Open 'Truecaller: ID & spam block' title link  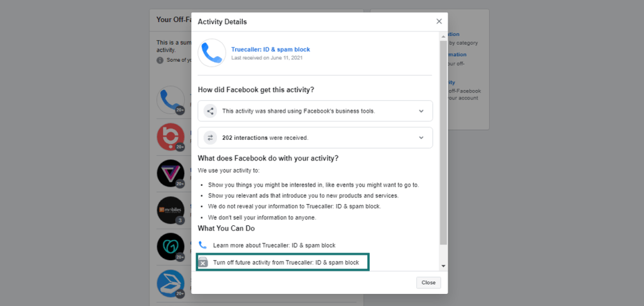[270, 49]
